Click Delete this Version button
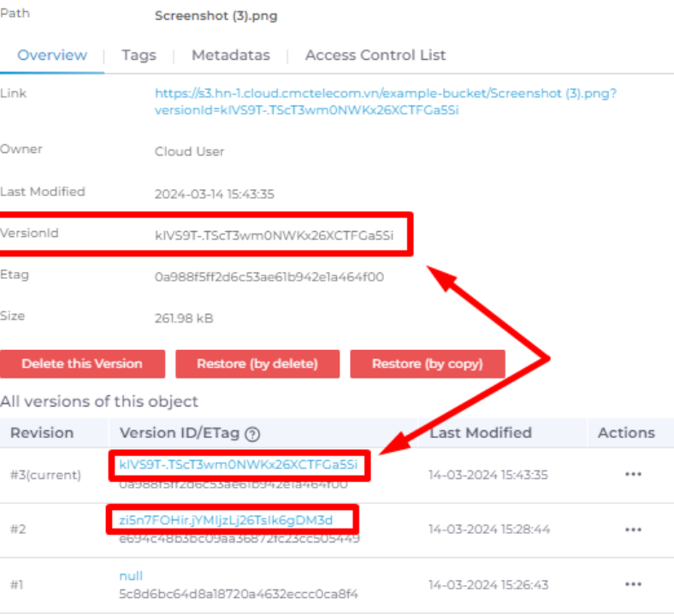Image resolution: width=674 pixels, height=616 pixels. pyautogui.click(x=82, y=364)
